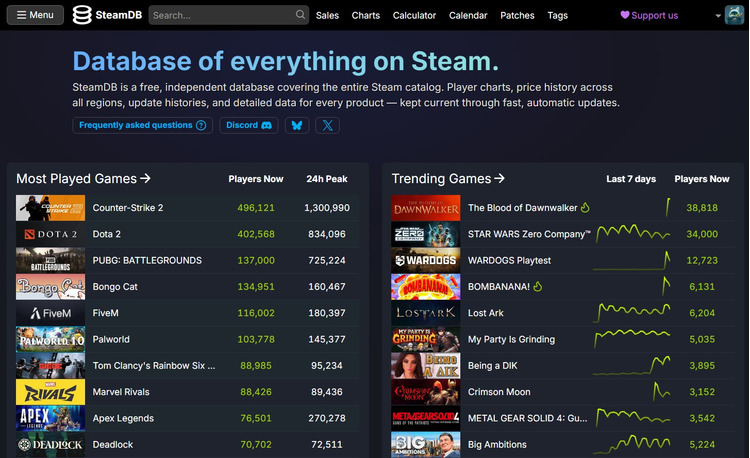The width and height of the screenshot is (750, 458).
Task: Open the Charts nav item
Action: [365, 15]
